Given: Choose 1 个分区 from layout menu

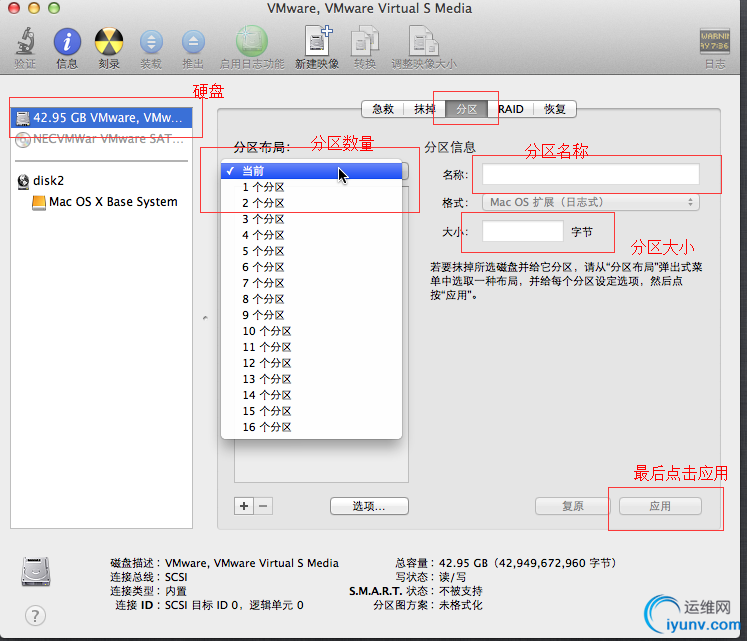Looking at the screenshot, I should [312, 187].
